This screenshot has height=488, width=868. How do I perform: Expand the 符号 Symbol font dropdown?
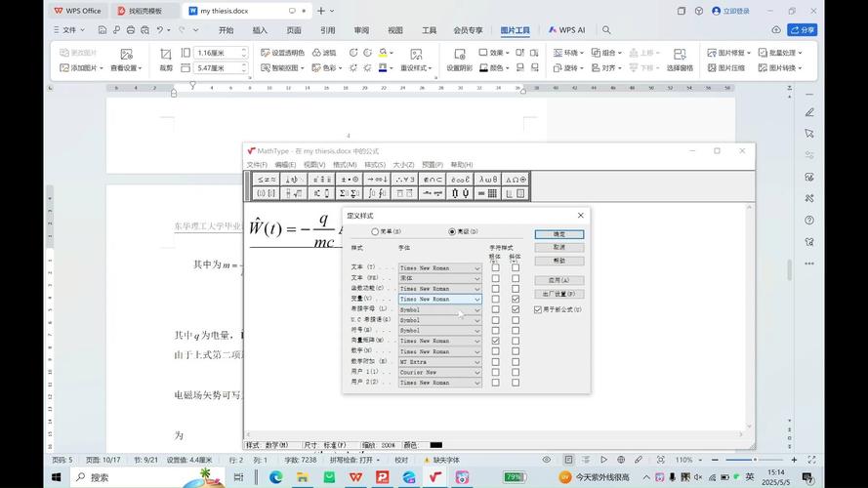tap(476, 330)
